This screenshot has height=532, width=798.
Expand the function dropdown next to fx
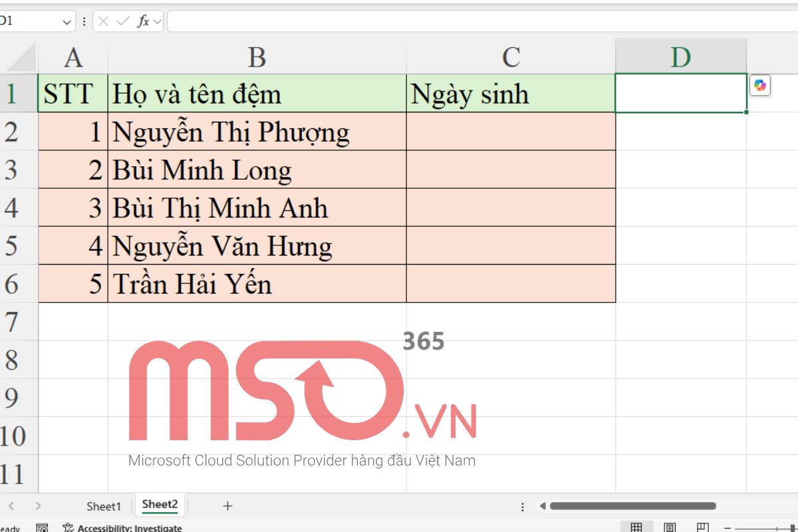click(x=157, y=21)
